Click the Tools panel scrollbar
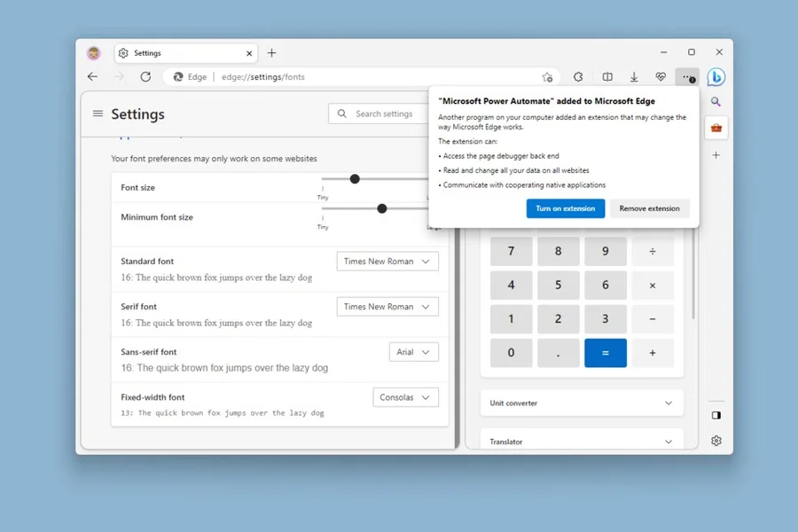798x532 pixels. tap(693, 275)
